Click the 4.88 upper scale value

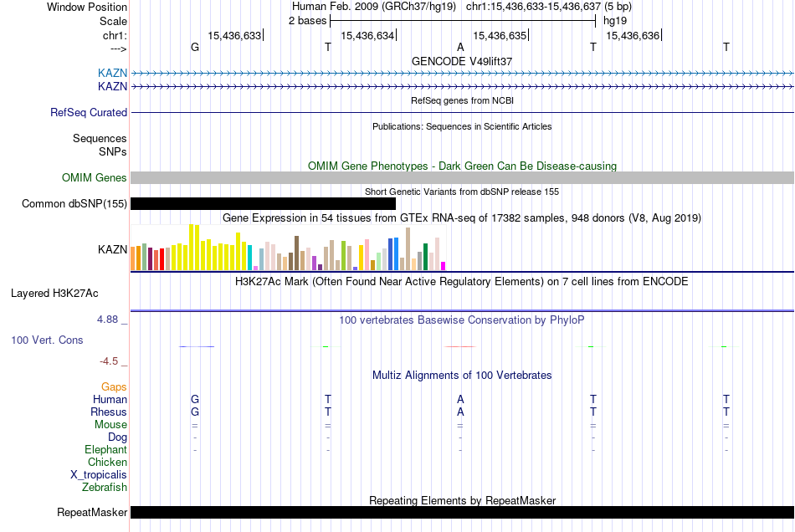(107, 320)
